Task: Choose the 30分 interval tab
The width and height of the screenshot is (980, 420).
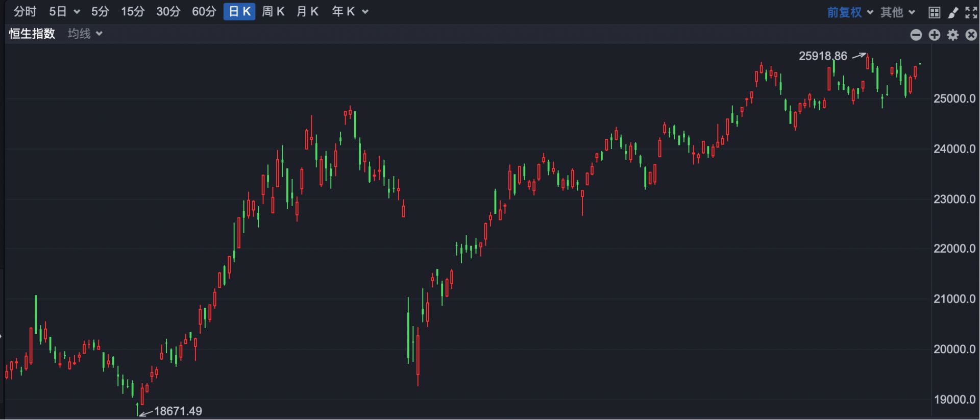Action: click(168, 12)
